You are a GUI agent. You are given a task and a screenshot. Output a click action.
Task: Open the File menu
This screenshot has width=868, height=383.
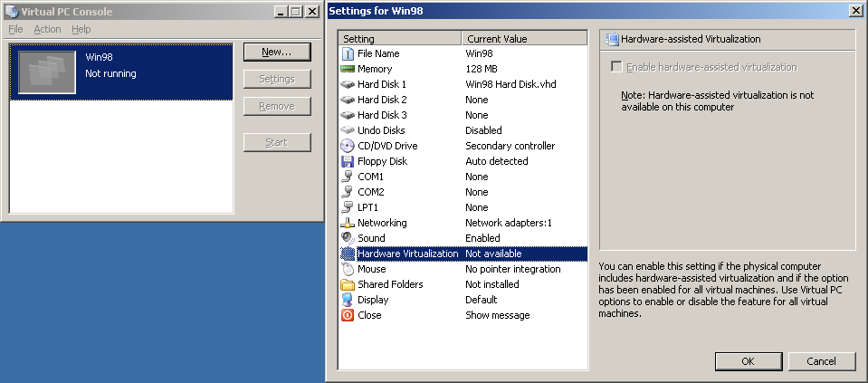(15, 29)
